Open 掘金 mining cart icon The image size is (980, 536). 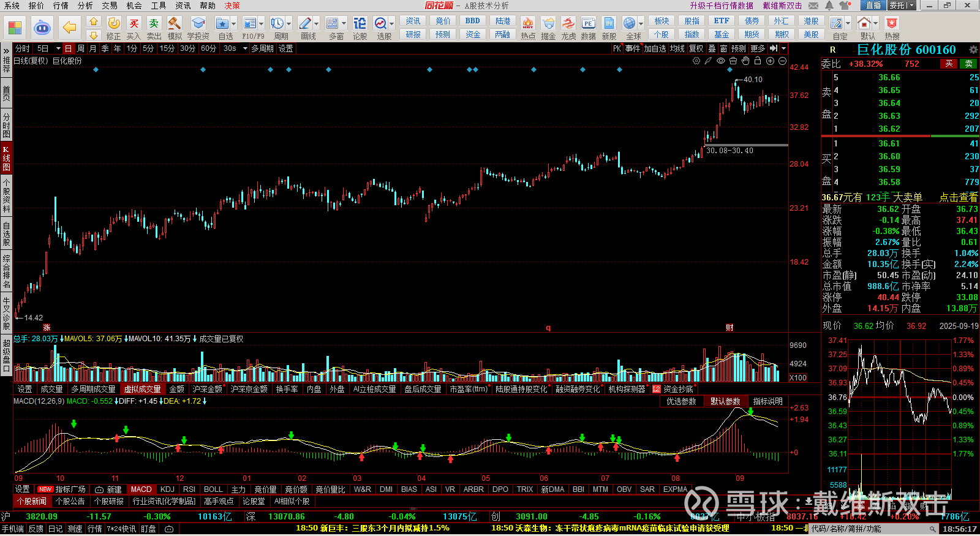click(x=548, y=28)
